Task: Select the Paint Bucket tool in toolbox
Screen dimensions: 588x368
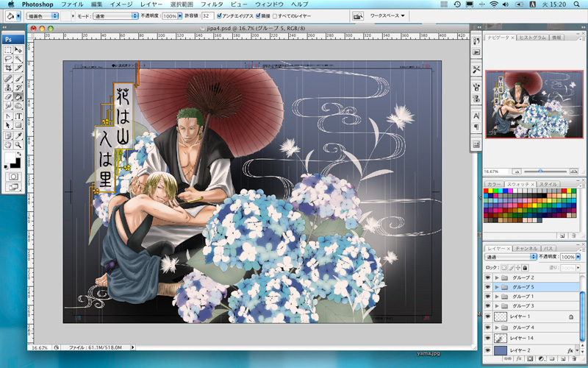Action: click(18, 96)
